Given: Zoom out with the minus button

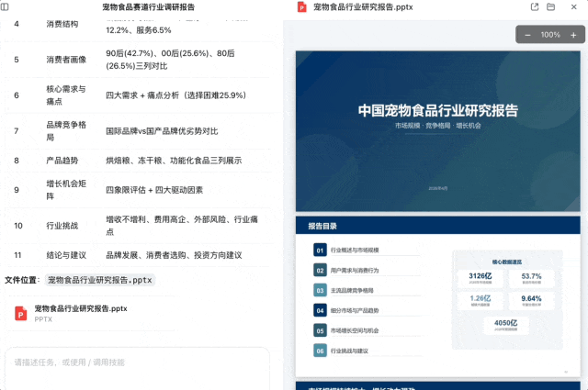Looking at the screenshot, I should 527,35.
